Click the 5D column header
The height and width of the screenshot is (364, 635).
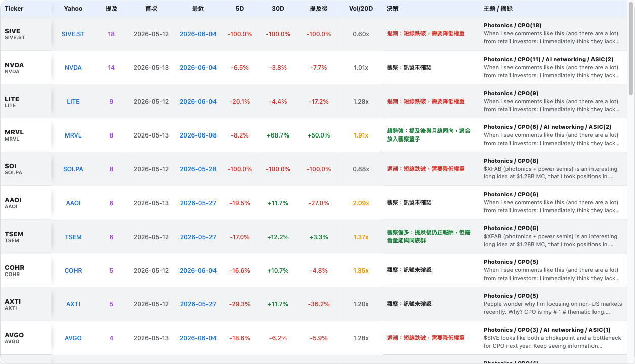pyautogui.click(x=240, y=9)
